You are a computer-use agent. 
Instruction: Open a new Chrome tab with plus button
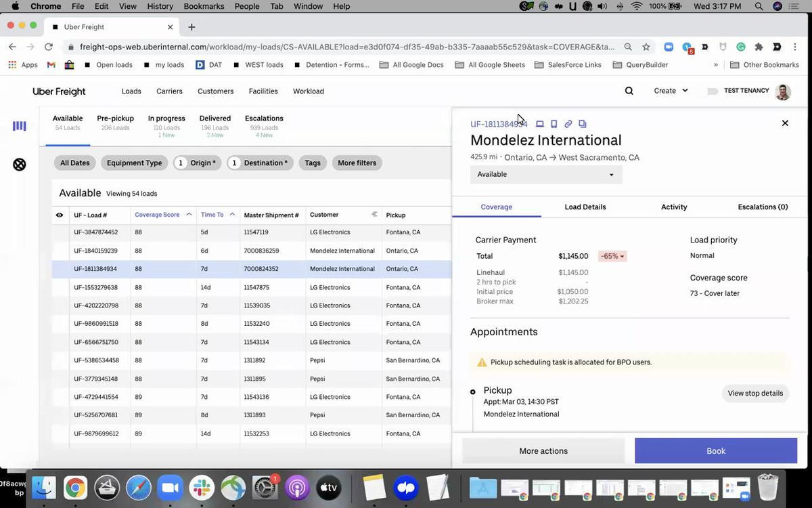(x=191, y=27)
